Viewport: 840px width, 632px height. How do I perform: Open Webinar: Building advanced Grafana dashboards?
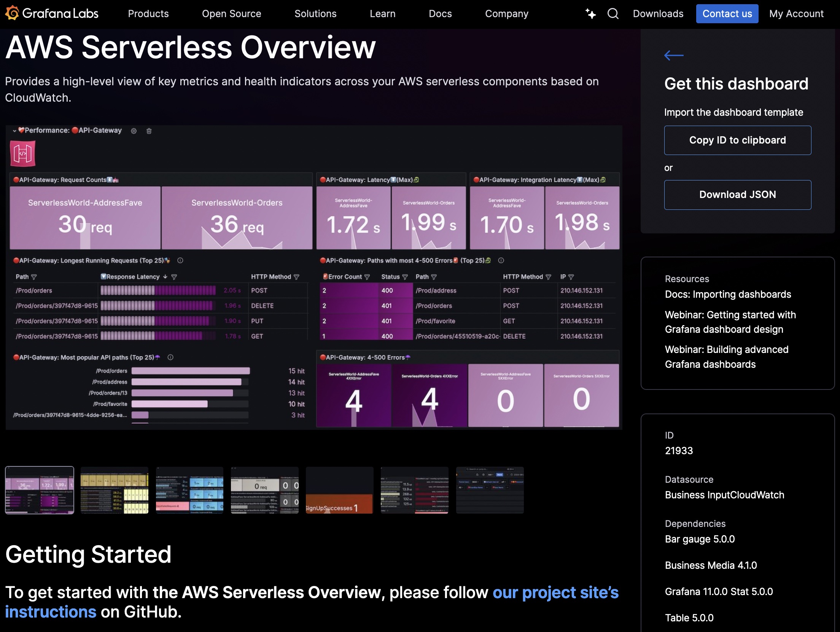point(726,357)
